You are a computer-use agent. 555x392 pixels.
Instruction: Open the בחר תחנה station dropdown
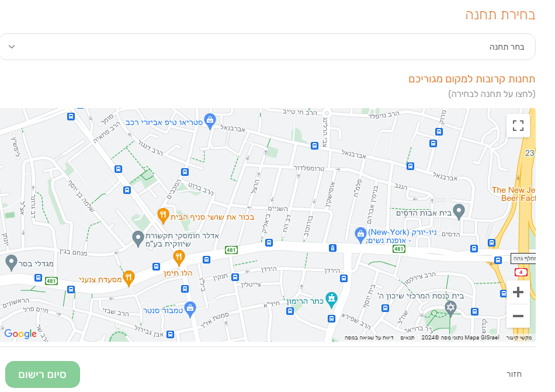click(x=267, y=47)
